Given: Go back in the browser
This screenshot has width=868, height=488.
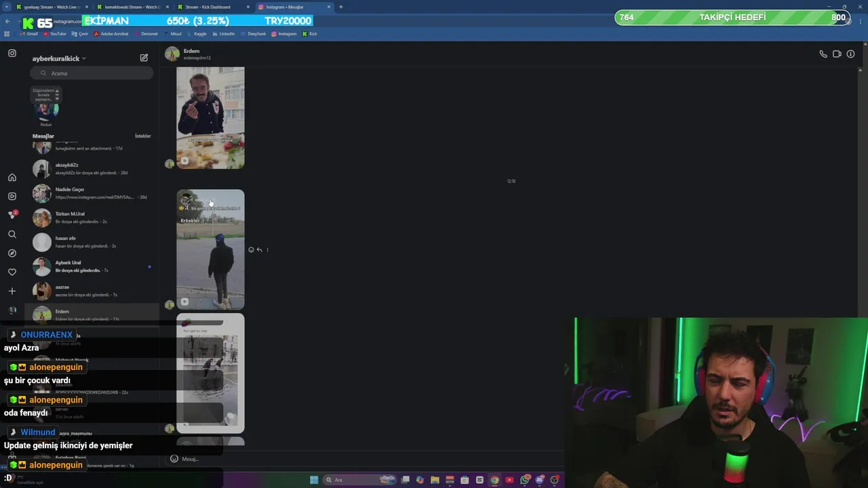Looking at the screenshot, I should 7,22.
